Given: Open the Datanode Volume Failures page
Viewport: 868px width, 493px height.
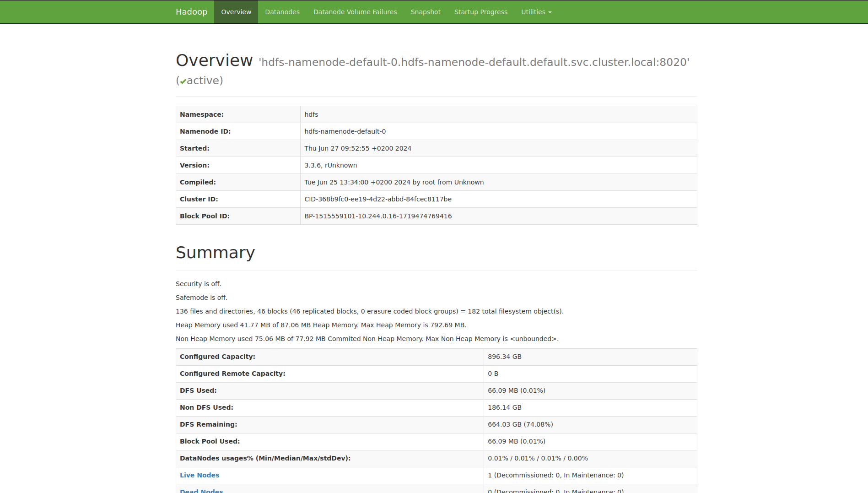Looking at the screenshot, I should coord(355,11).
